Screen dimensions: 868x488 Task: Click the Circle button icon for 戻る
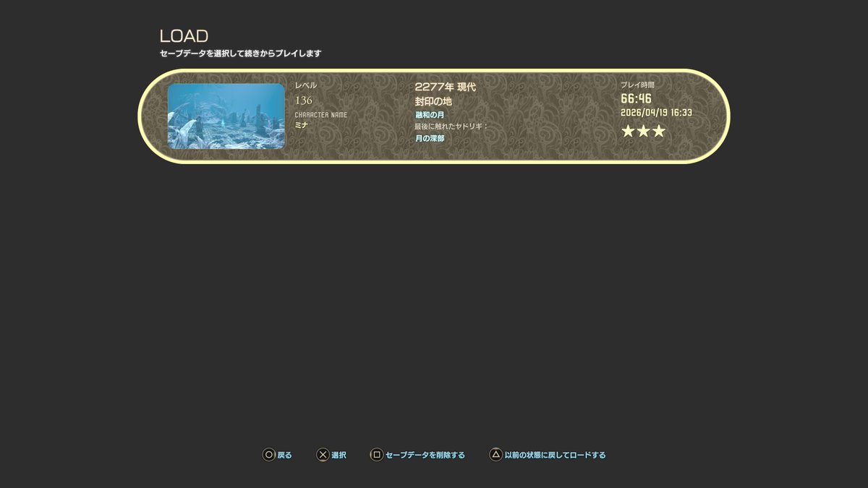tap(267, 455)
